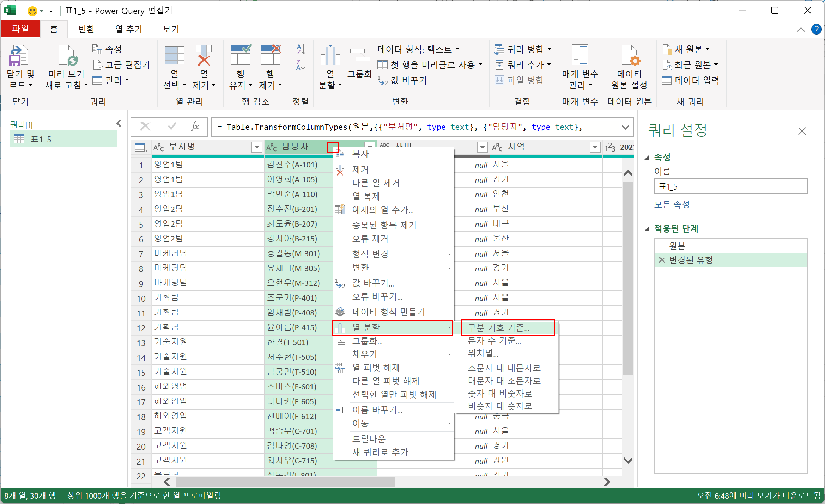
Task: Choose 중복된 항목 제거 in context menu
Action: pyautogui.click(x=384, y=225)
